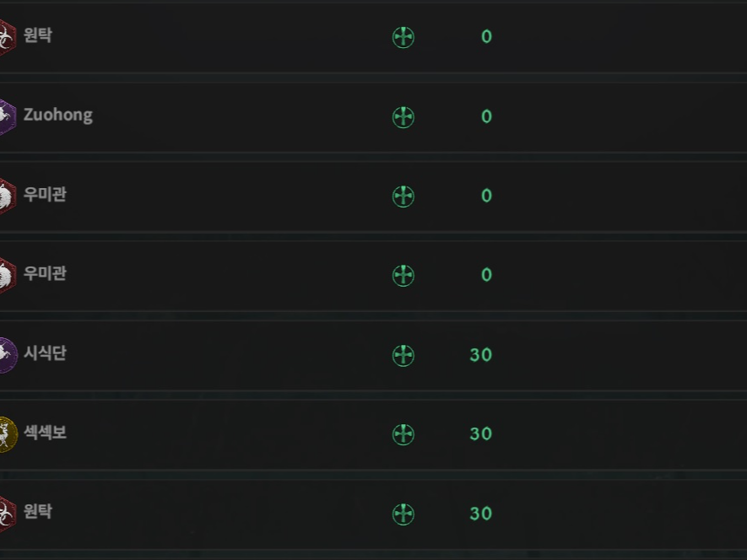Click the purple emblem next to 시식단
Viewport: 747px width, 560px height.
8,355
